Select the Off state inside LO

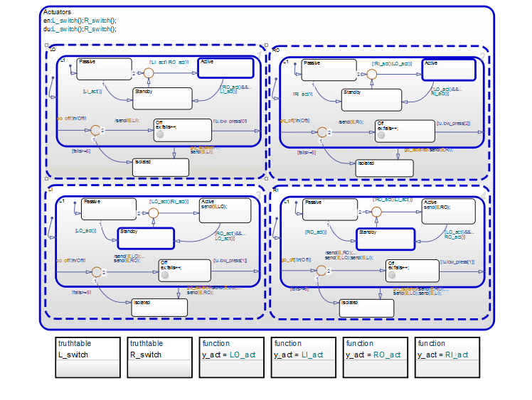(x=183, y=130)
